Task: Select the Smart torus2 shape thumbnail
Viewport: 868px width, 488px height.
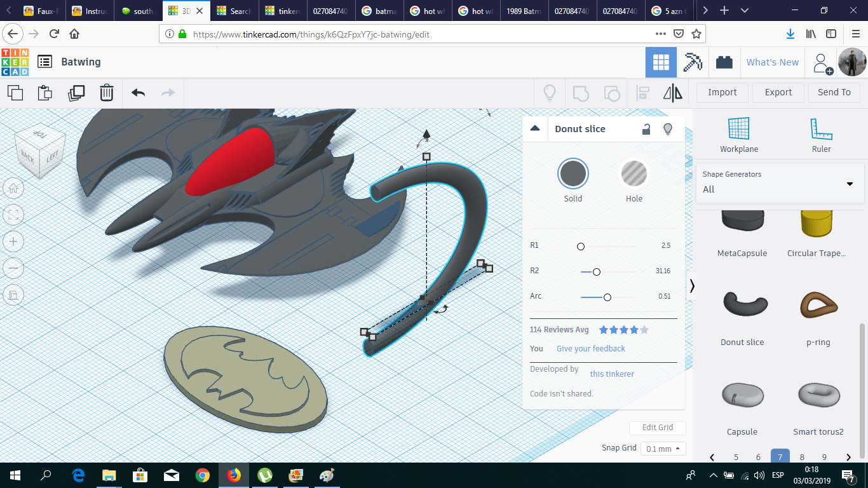Action: click(818, 394)
